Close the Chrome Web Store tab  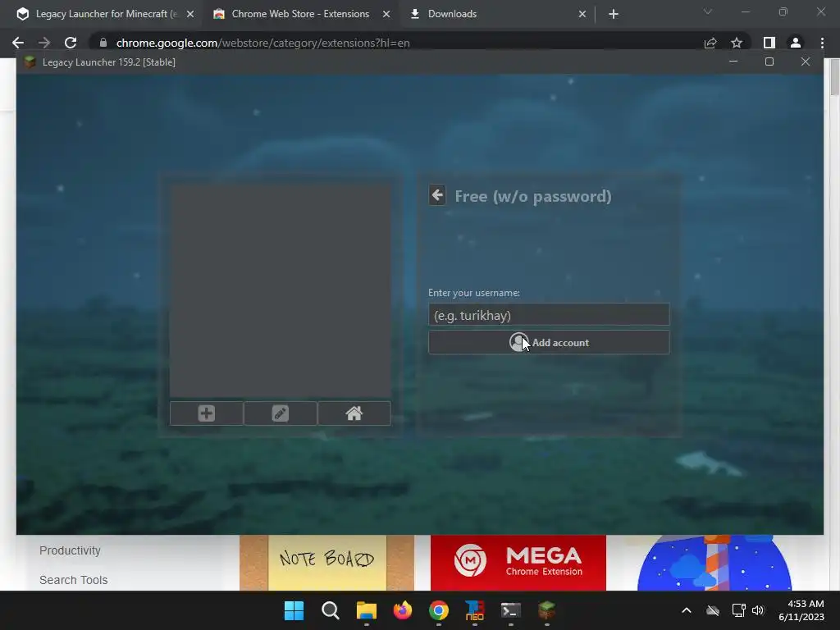tap(386, 14)
